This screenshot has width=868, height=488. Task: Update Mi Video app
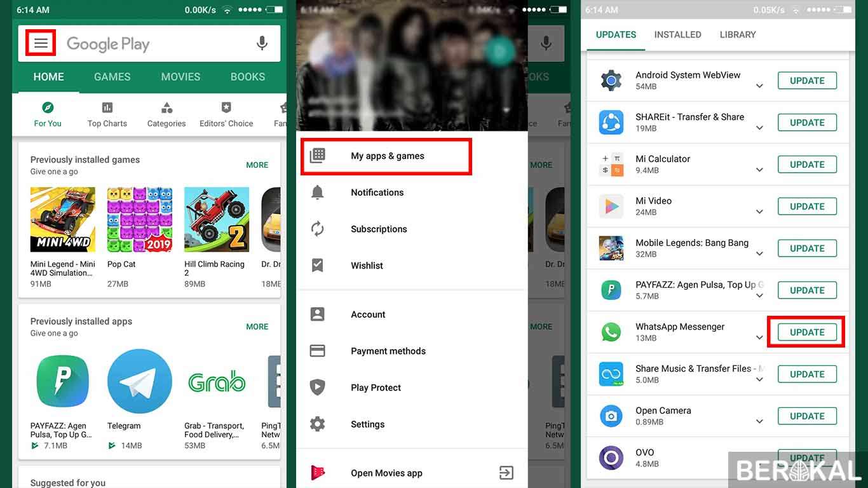coord(807,207)
